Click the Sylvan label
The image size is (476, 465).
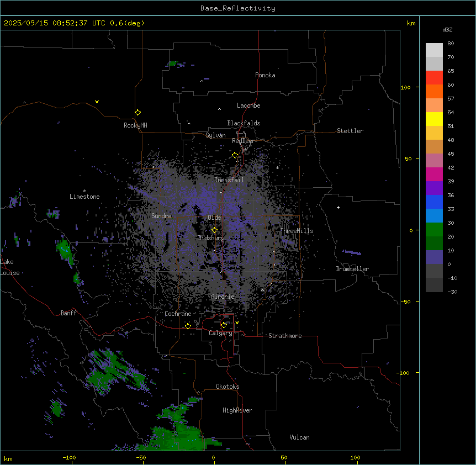click(215, 135)
